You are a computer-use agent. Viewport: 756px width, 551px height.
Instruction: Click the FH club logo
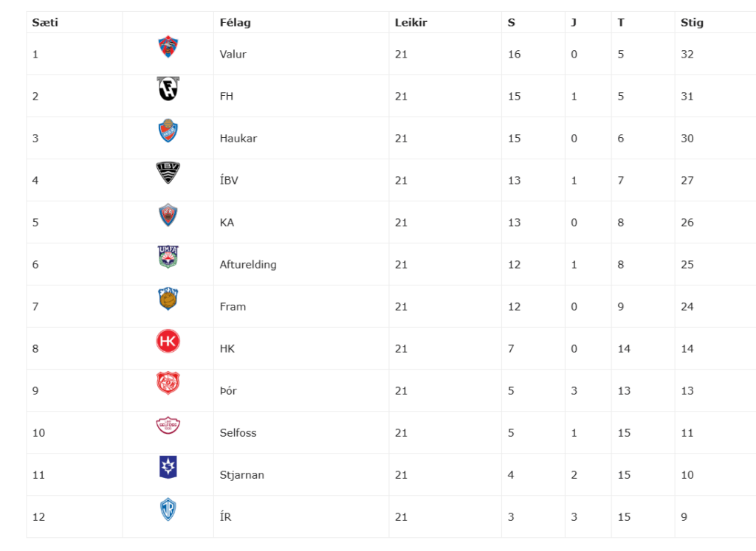pos(168,89)
